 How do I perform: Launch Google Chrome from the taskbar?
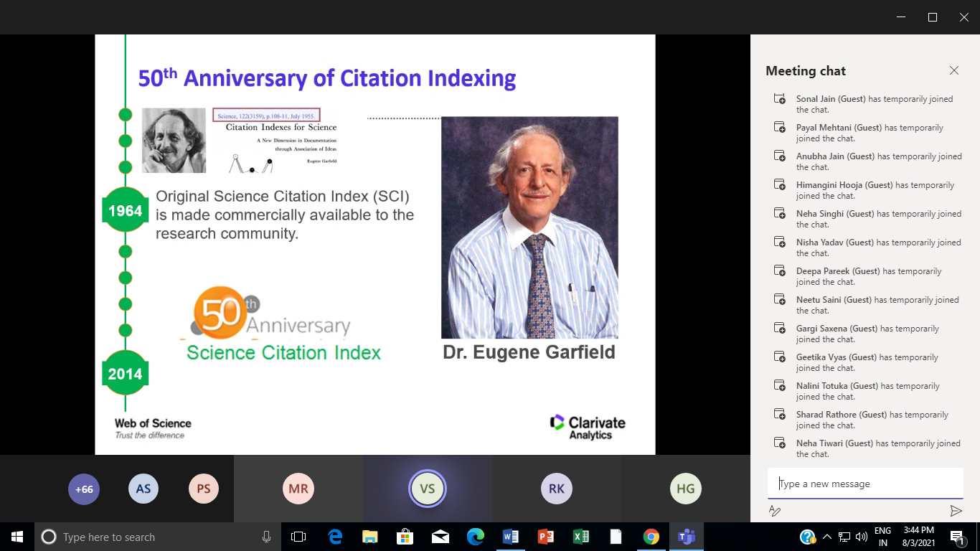click(651, 537)
